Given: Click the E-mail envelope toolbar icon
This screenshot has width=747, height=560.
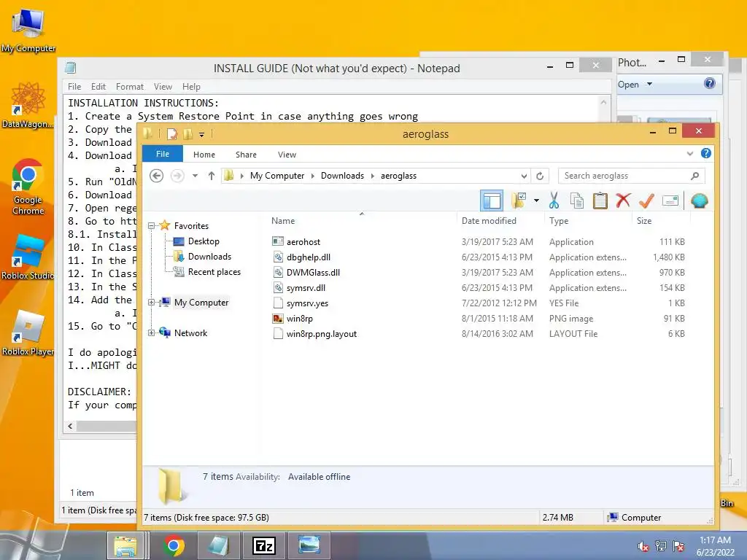Looking at the screenshot, I should (x=670, y=201).
